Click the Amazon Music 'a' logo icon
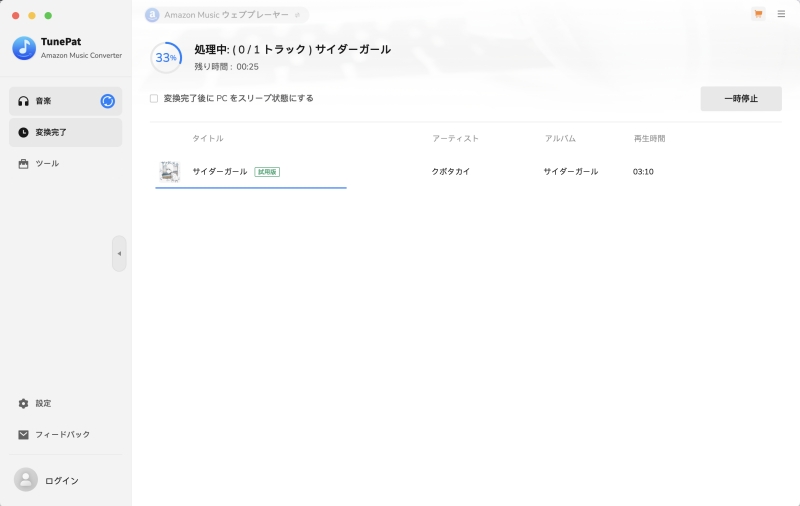Image resolution: width=800 pixels, height=506 pixels. pos(152,15)
